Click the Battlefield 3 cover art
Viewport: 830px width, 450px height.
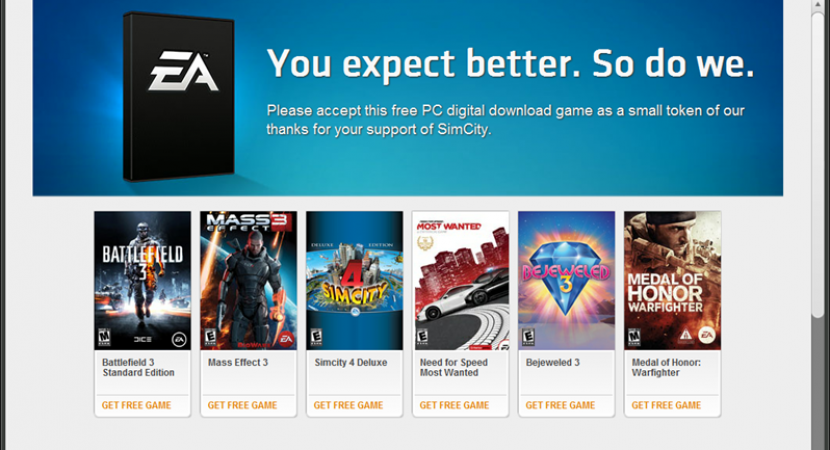coord(142,281)
